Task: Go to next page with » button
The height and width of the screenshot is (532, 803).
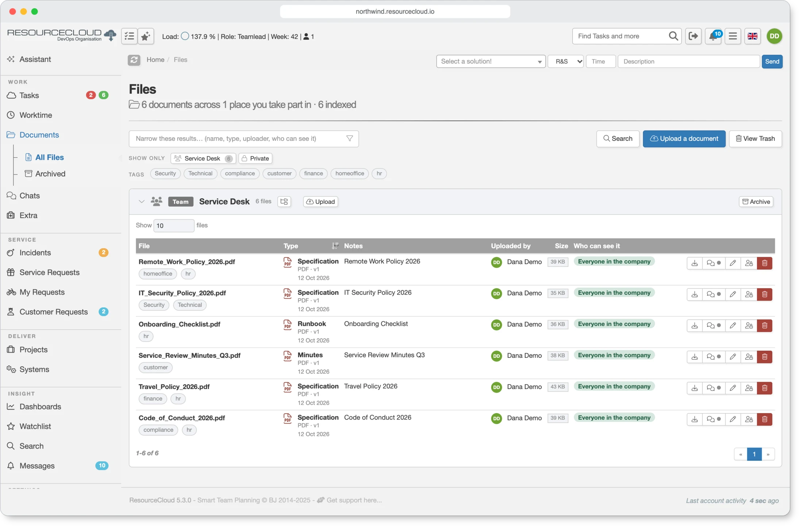Action: pyautogui.click(x=768, y=454)
